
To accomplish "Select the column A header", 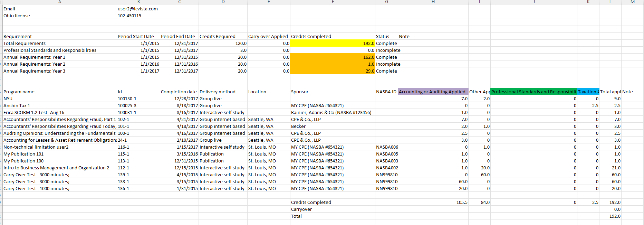I will 59,2.
